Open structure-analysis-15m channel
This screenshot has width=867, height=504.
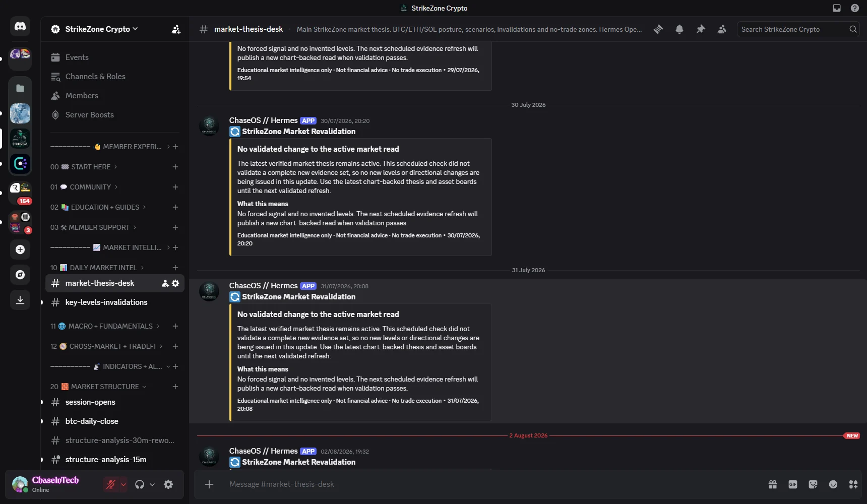coord(115,460)
